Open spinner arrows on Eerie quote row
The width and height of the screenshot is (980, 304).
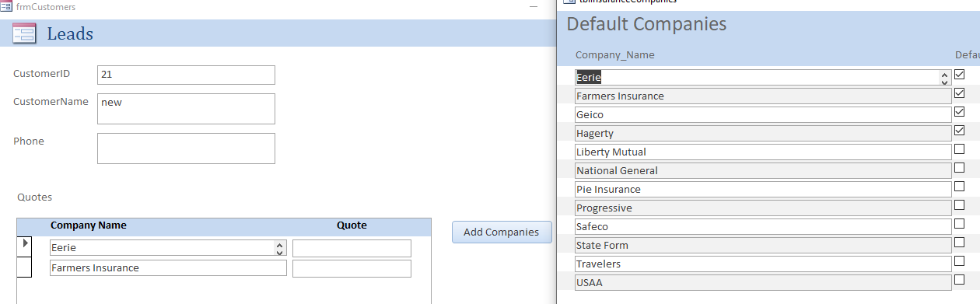pos(280,248)
